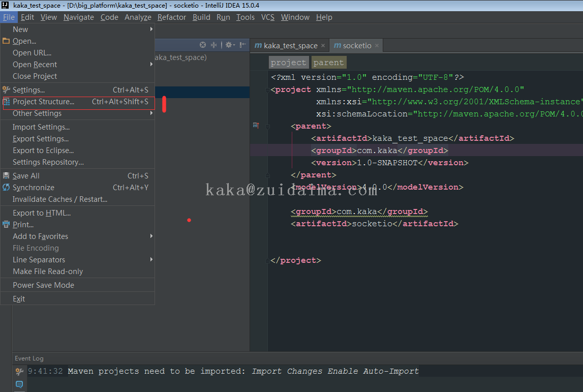This screenshot has width=583, height=392.
Task: Close the kaka_test_space editor tab
Action: [x=323, y=45]
